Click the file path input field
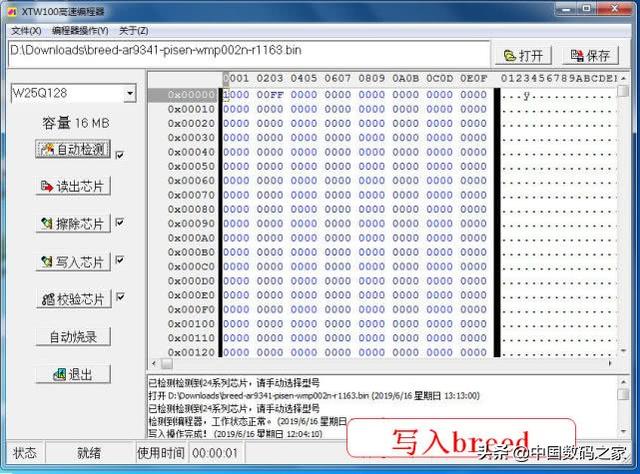This screenshot has width=640, height=474. coord(249,53)
